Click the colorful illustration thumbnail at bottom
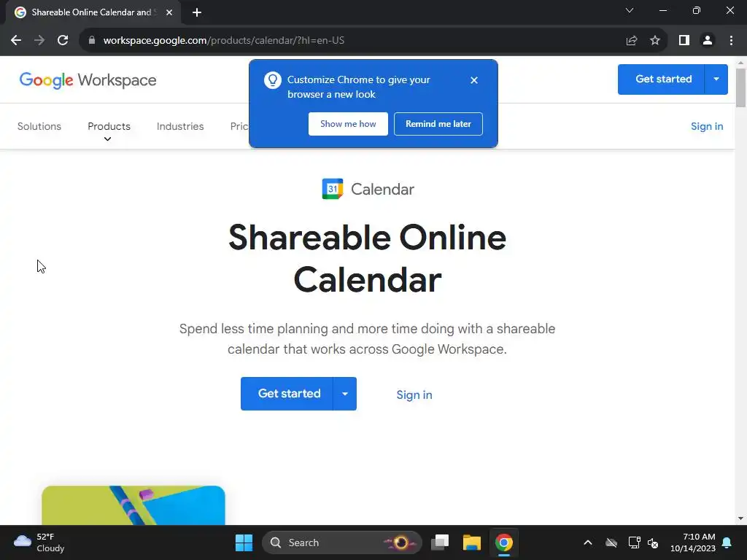Viewport: 747px width, 560px height. pos(133,505)
